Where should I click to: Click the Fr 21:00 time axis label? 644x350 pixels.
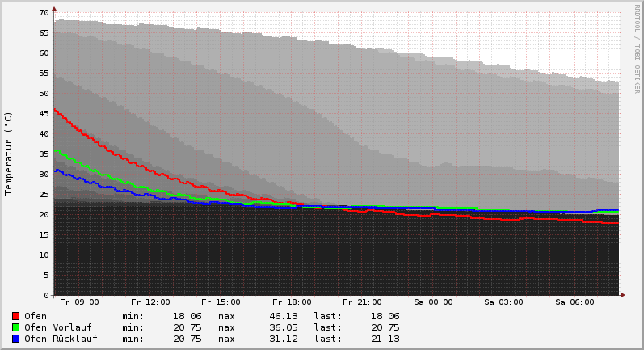point(363,302)
